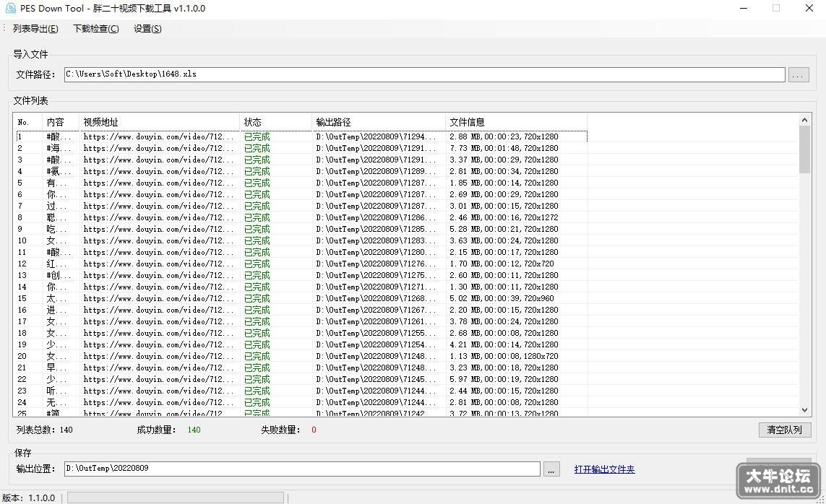Click the file path input field
Screen dimensions: 826x504
point(425,74)
